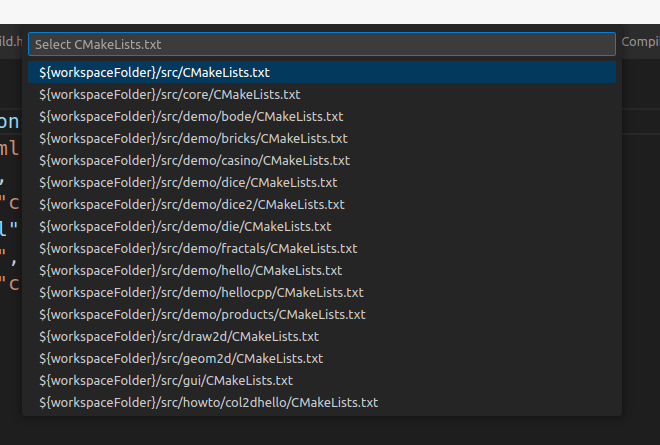
Task: Pick src/demo/hello/CMakeLists.txt
Action: pyautogui.click(x=190, y=271)
